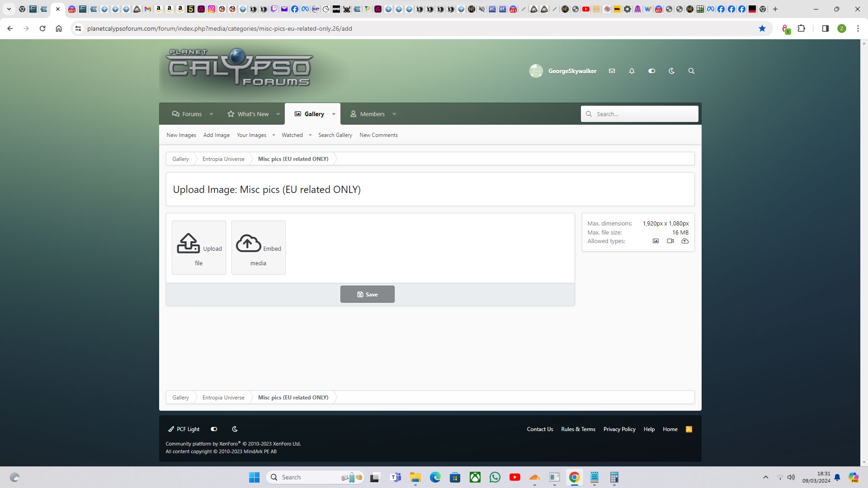Click GeorgeSkywalker username in header
868x488 pixels.
tap(572, 71)
